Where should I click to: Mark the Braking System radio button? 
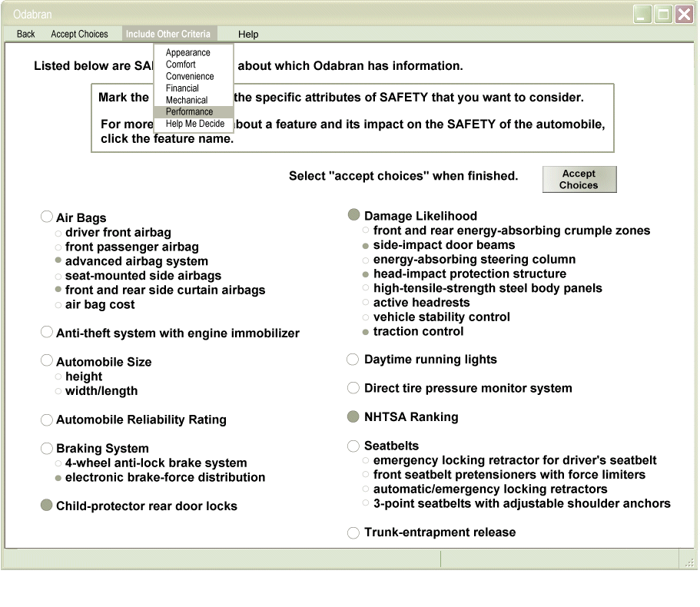pyautogui.click(x=46, y=448)
